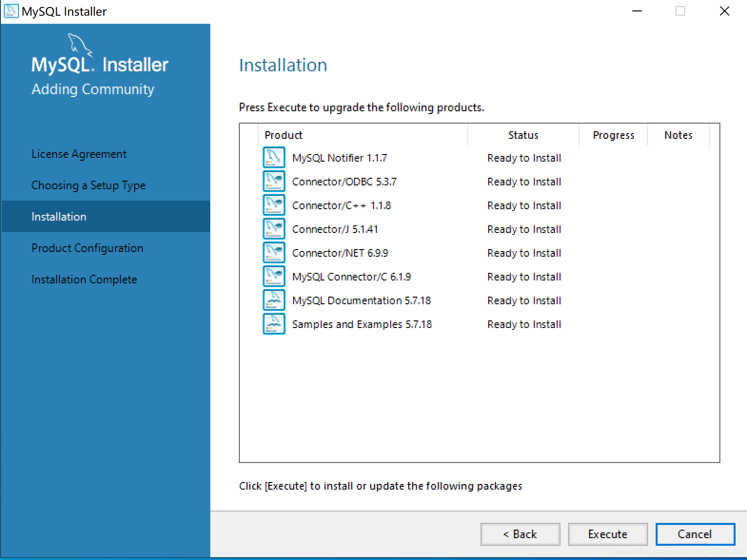This screenshot has width=747, height=560.
Task: Click the "Click [Execute] to install" hint text
Action: point(381,486)
